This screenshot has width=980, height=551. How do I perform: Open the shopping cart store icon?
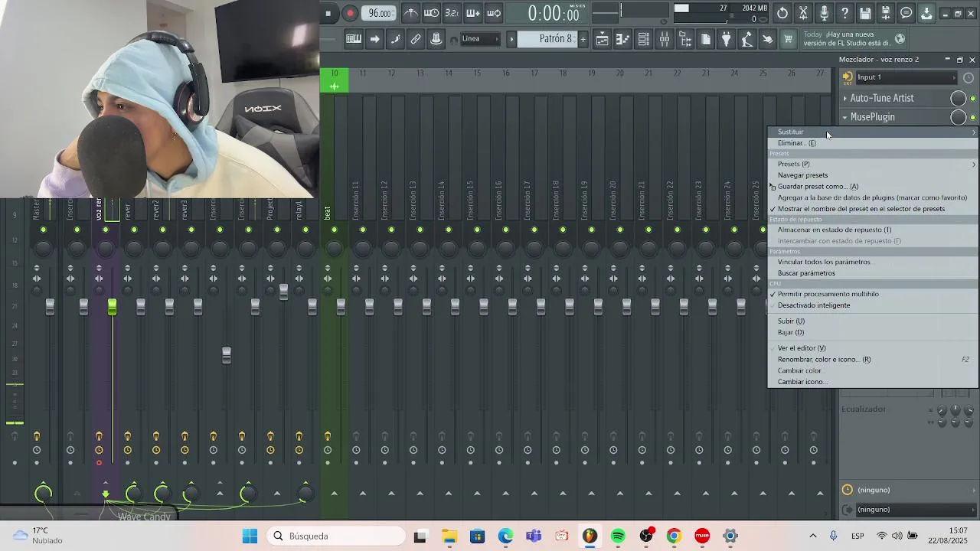click(789, 39)
